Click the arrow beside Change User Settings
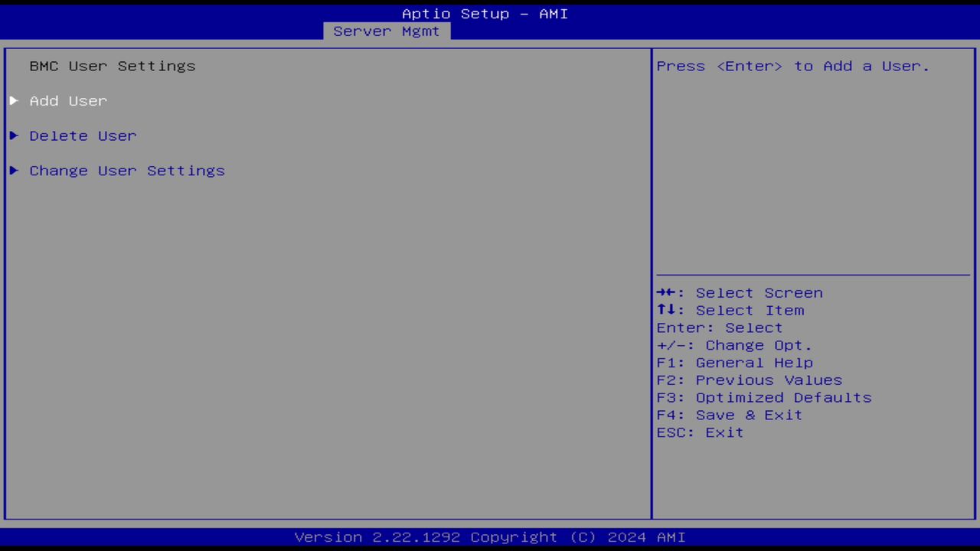 [14, 171]
